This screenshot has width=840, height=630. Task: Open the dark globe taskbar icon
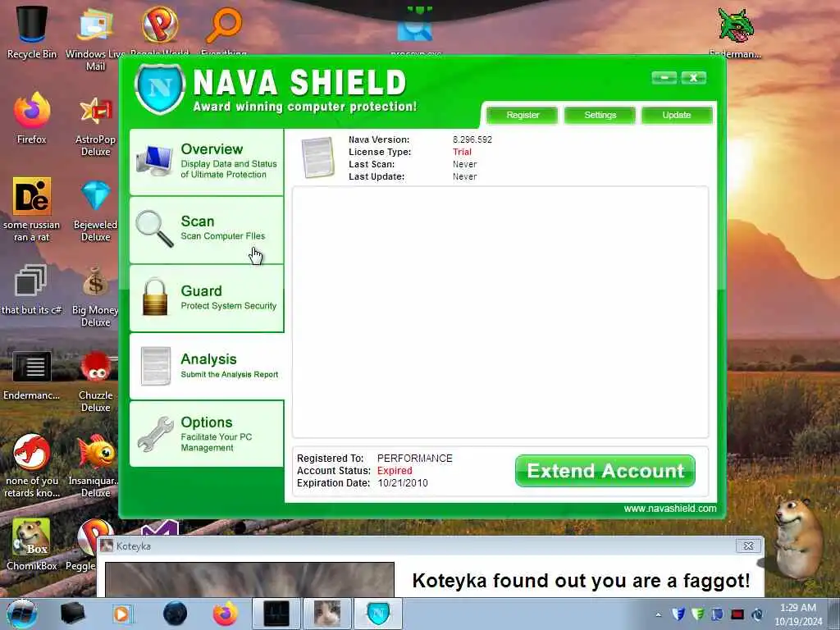[x=176, y=614]
